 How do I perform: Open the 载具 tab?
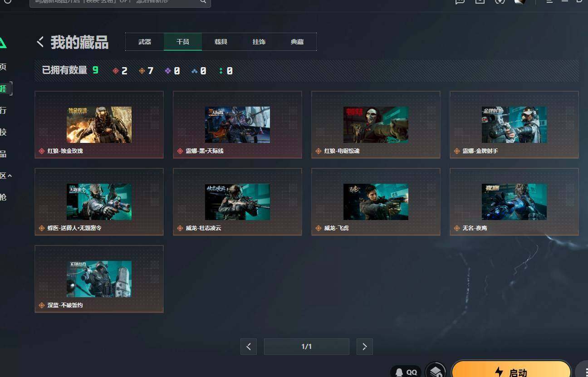coord(221,42)
